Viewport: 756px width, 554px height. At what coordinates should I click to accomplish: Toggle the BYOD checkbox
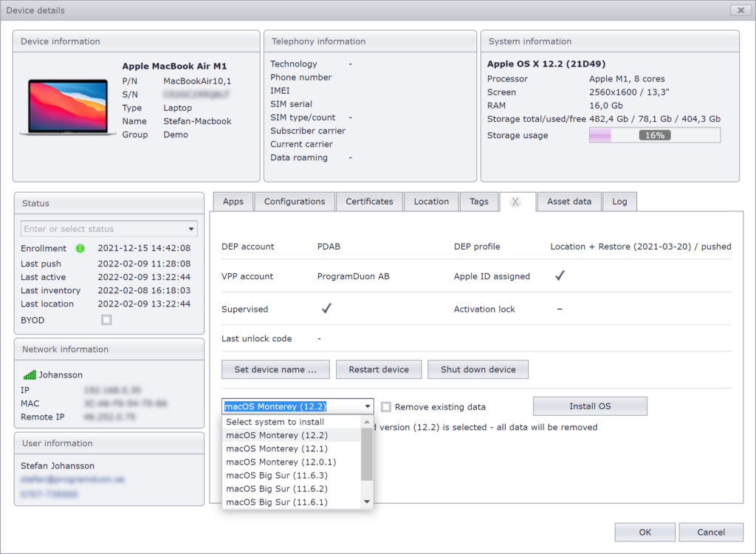[x=106, y=320]
